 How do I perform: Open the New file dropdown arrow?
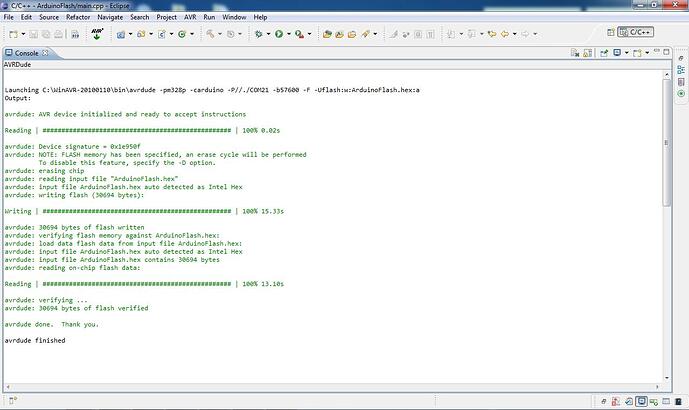coord(23,34)
